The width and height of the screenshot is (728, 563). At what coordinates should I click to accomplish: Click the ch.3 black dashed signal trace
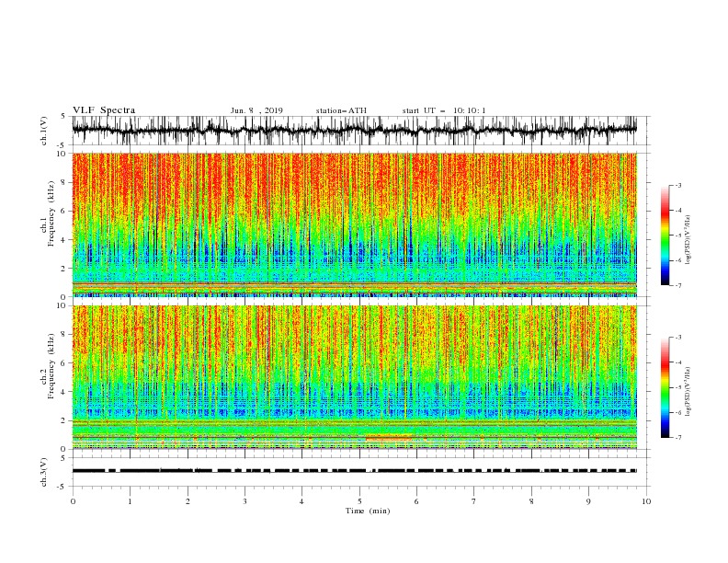(x=354, y=471)
